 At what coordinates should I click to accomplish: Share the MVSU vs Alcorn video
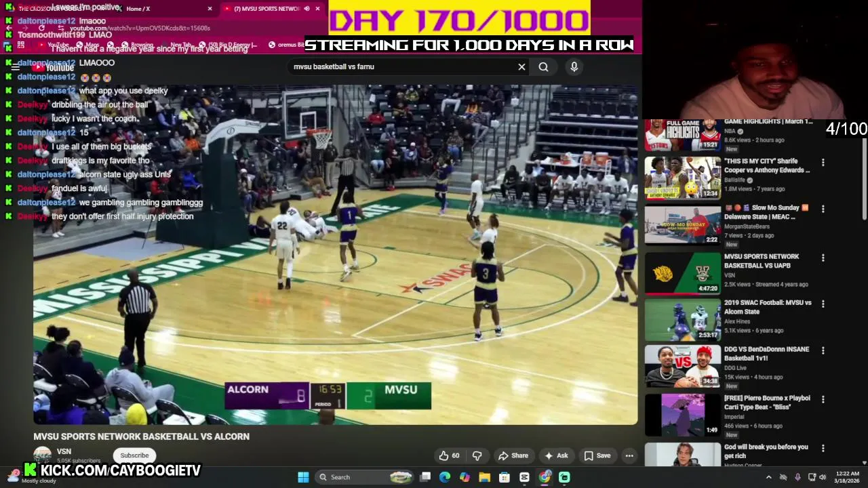(x=513, y=455)
